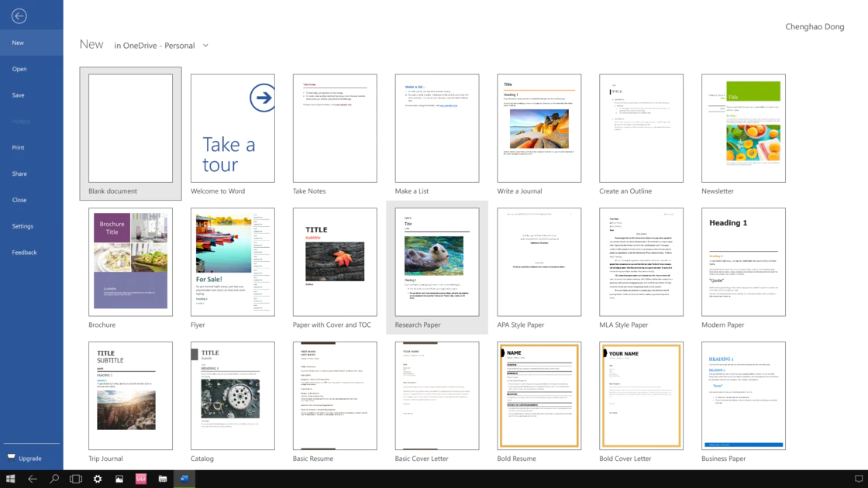The image size is (868, 488).
Task: Click the Upgrade shopping cart icon
Action: (11, 458)
